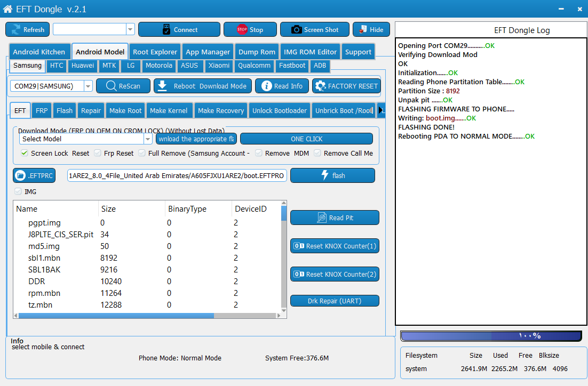588x386 pixels.
Task: Select the Huawei brand tab
Action: click(83, 66)
